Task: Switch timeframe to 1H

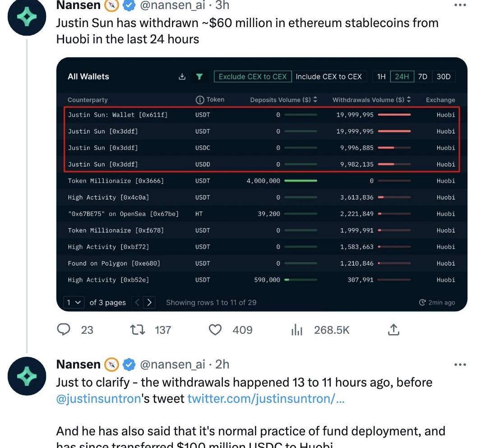Action: click(x=381, y=76)
